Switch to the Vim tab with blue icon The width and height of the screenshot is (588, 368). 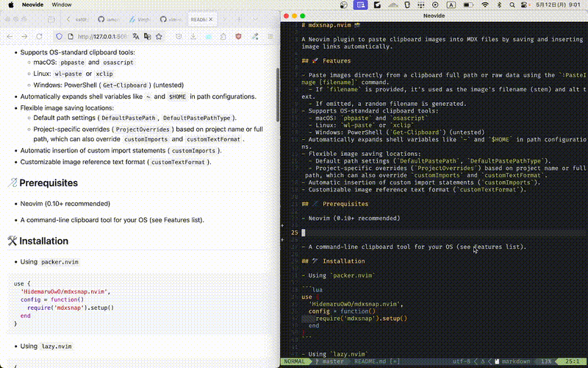tap(140, 20)
